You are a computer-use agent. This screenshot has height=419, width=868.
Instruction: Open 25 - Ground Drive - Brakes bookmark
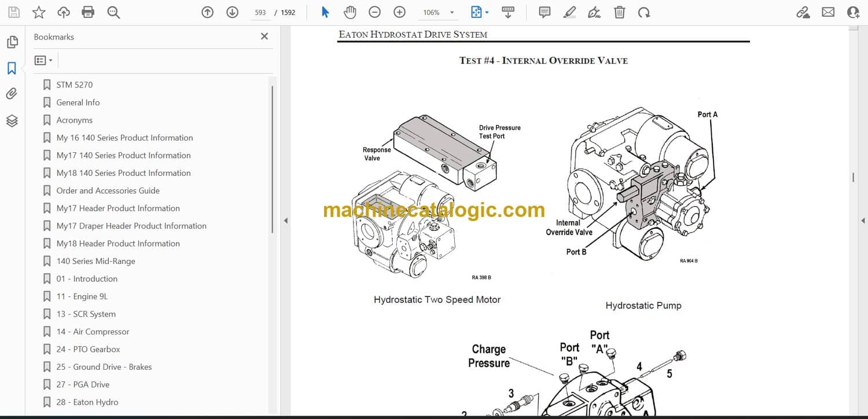pos(104,367)
